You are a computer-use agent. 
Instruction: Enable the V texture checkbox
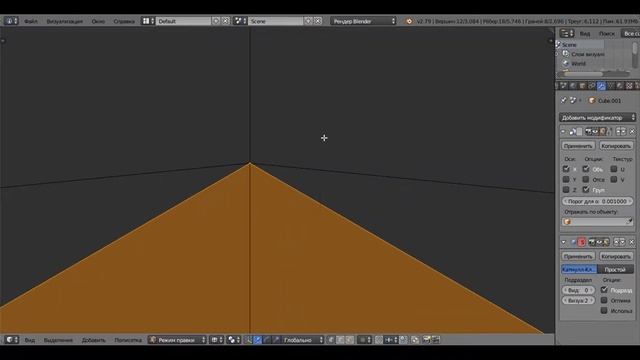click(x=614, y=179)
